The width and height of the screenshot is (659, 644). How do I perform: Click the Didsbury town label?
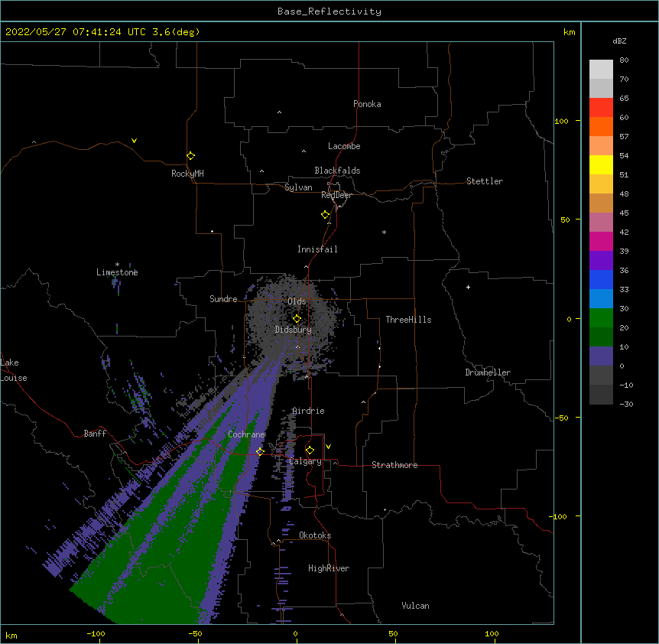(293, 330)
